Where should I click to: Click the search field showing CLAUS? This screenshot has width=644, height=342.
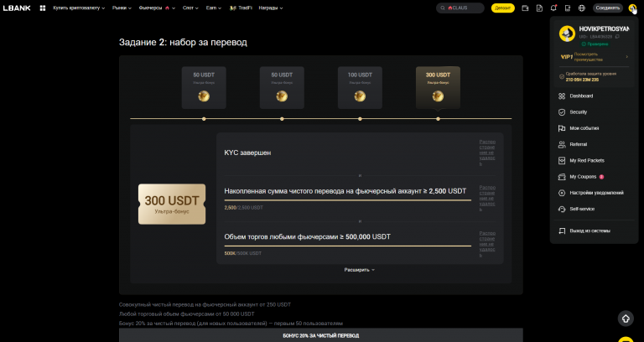[460, 8]
